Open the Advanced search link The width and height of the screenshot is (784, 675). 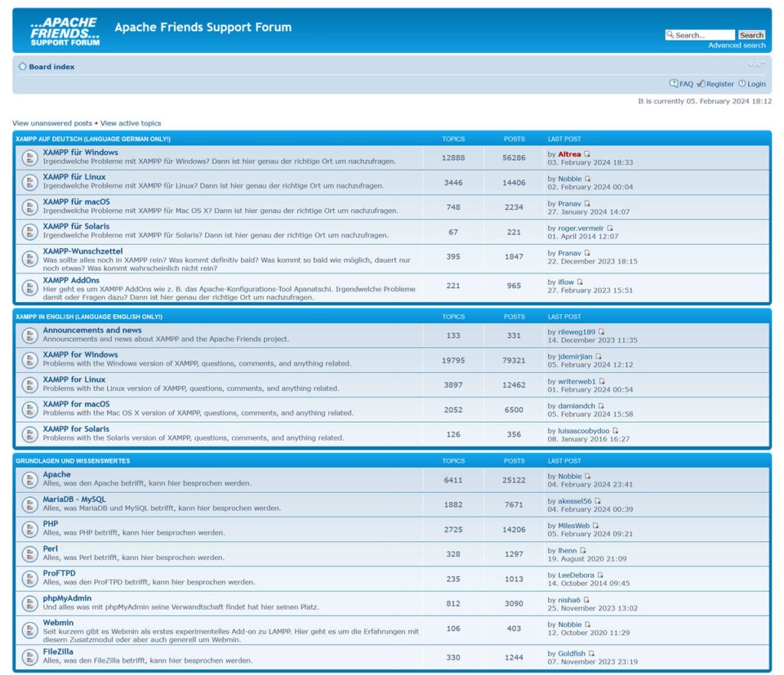click(x=737, y=46)
